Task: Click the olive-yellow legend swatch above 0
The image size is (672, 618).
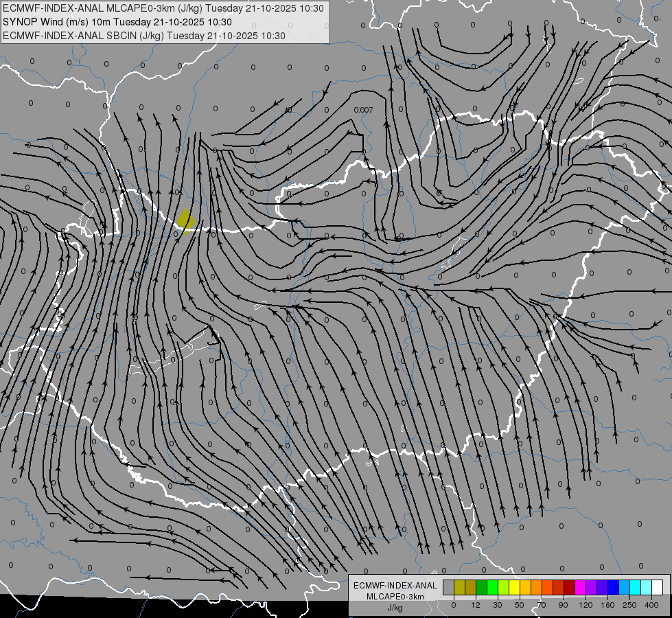Action: pos(459,587)
